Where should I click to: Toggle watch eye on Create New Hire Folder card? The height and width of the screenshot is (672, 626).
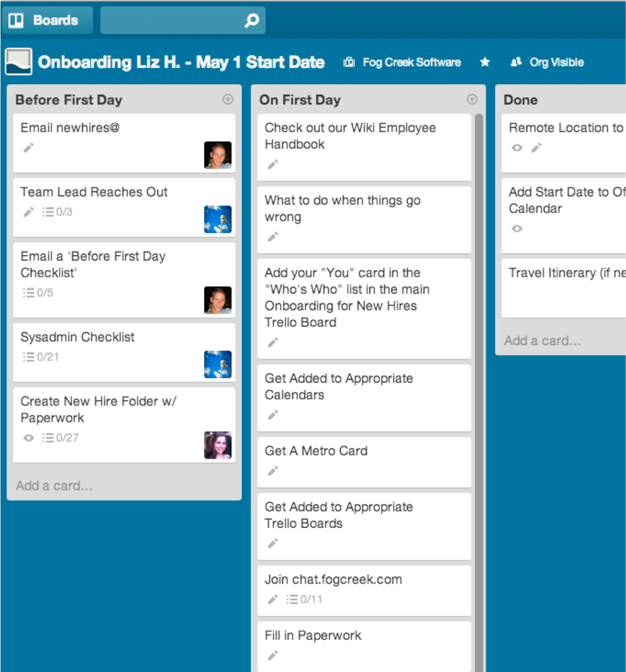coord(28,438)
